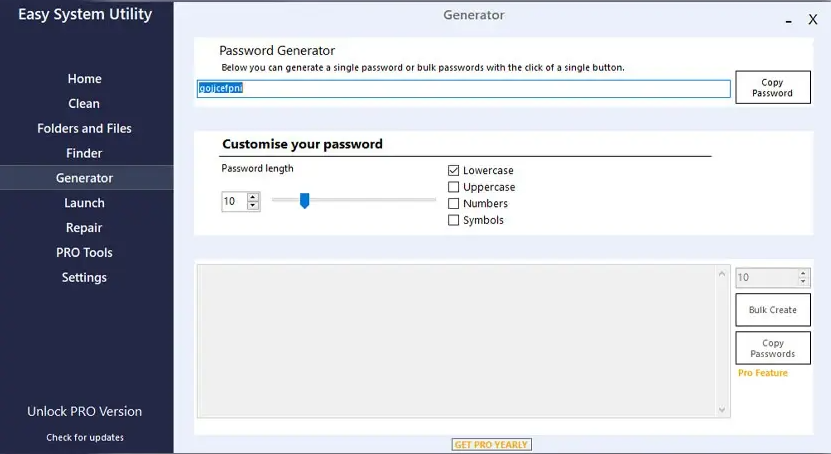Click the GET PRO YEARLY link
The width and height of the screenshot is (831, 454).
tap(492, 444)
